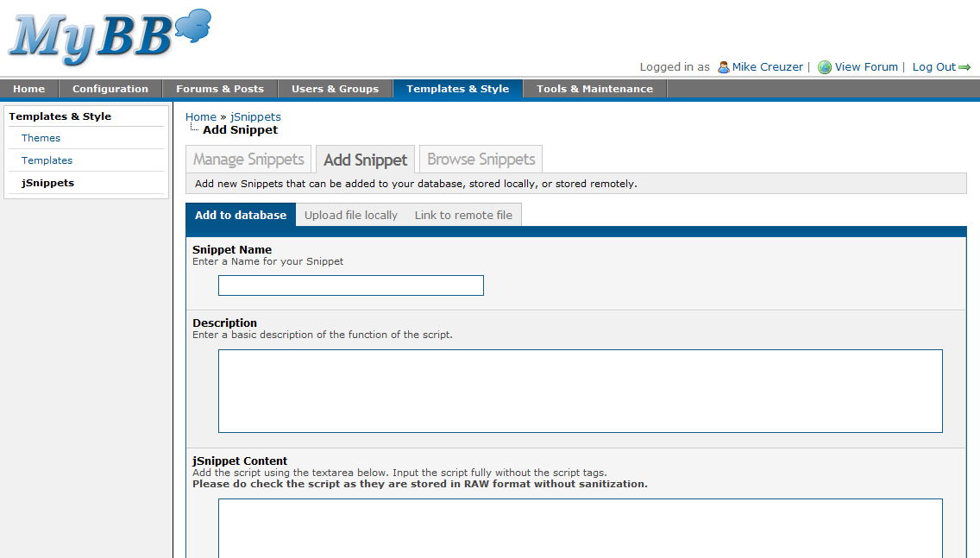Screen dimensions: 980x558
Task: Open the Home navigation tab
Action: point(28,89)
